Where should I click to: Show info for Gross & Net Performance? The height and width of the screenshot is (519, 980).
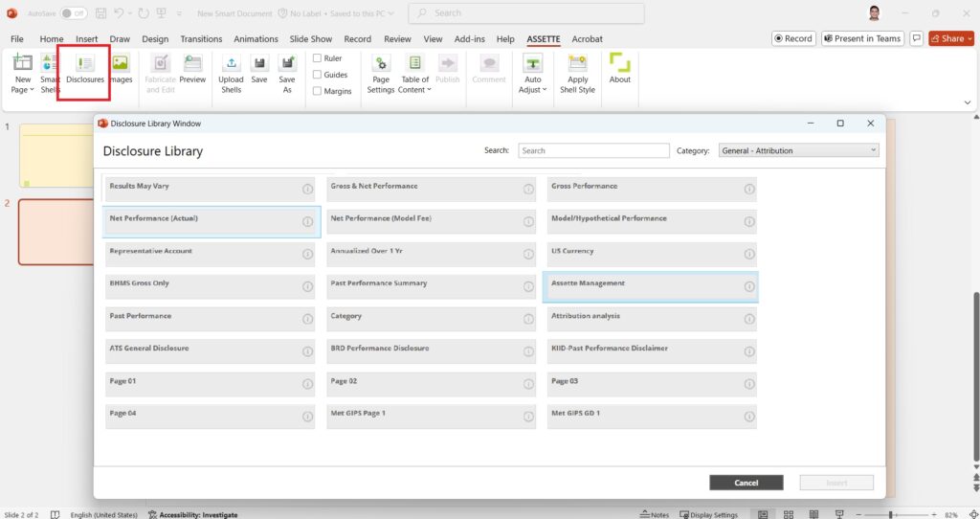(528, 189)
